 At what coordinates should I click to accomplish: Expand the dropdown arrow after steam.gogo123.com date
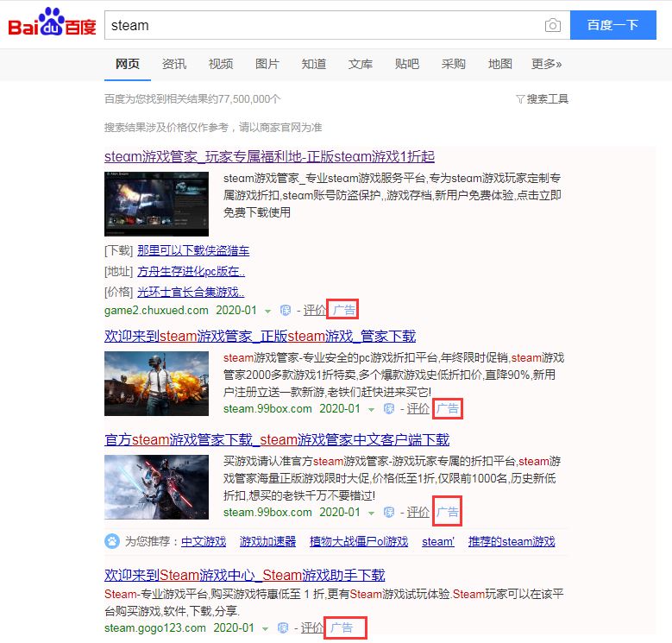(x=266, y=629)
